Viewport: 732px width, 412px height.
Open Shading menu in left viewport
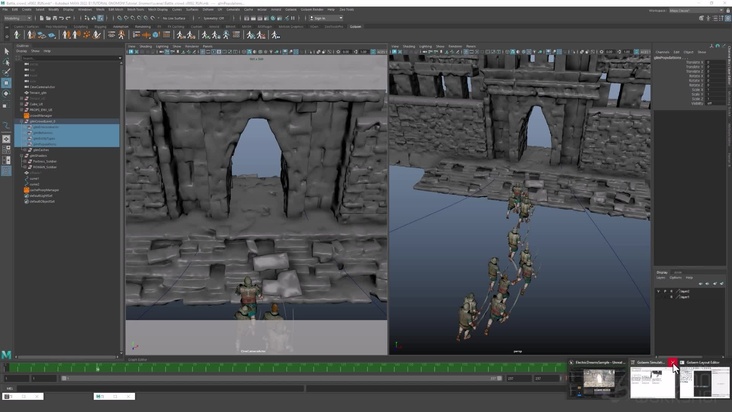146,46
